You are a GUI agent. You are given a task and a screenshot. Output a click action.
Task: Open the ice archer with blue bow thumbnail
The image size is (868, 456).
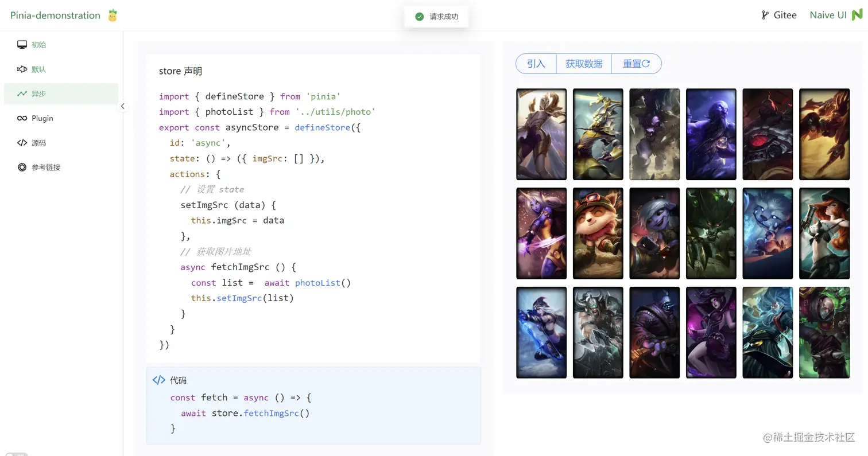point(541,333)
